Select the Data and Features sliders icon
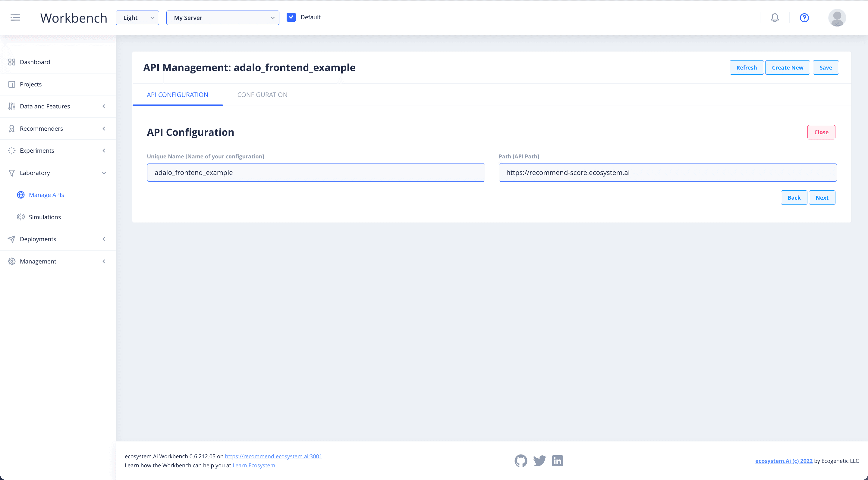This screenshot has width=868, height=480. point(11,106)
